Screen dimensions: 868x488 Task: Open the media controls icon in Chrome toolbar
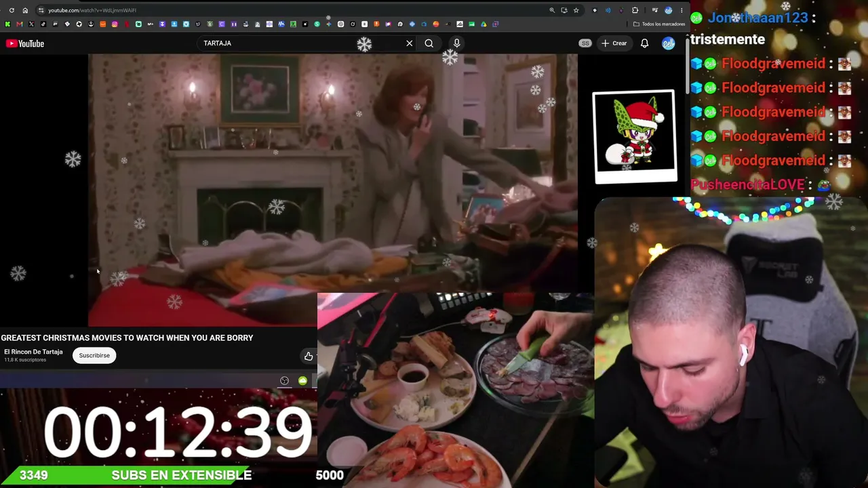[654, 10]
